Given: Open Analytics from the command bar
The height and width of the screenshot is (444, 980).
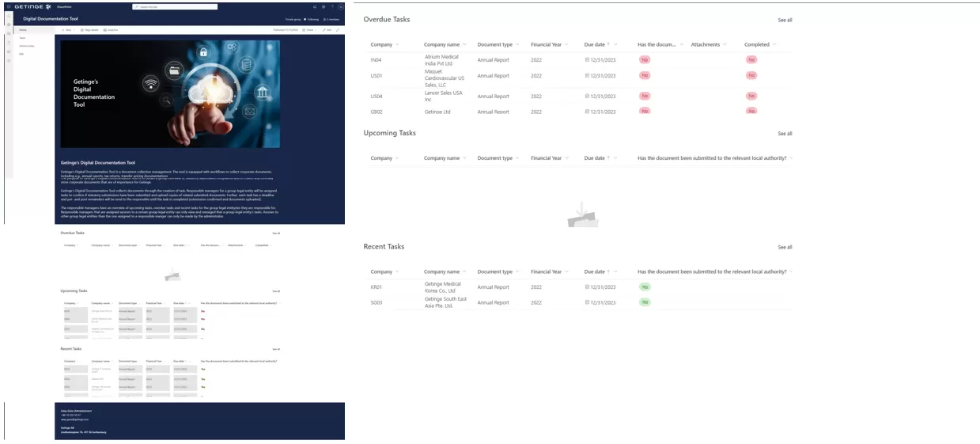Looking at the screenshot, I should pyautogui.click(x=111, y=30).
